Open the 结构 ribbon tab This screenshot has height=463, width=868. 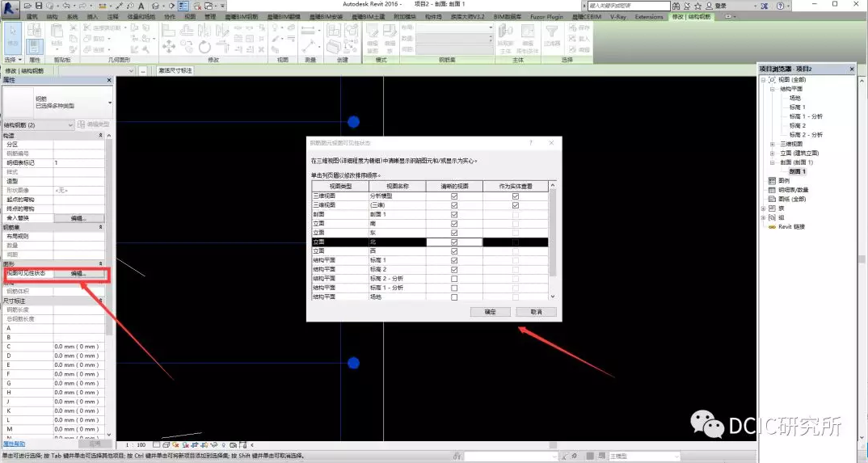[52, 17]
